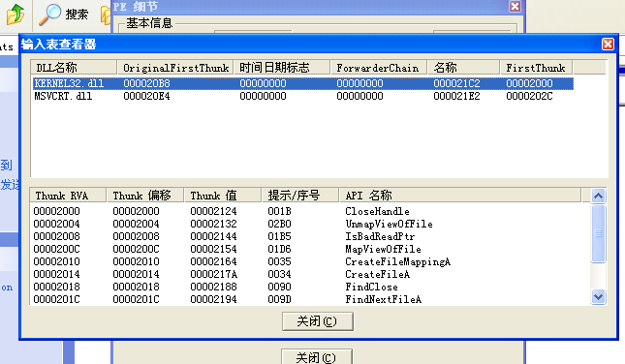Click the ForwarderChain column header

(x=379, y=68)
